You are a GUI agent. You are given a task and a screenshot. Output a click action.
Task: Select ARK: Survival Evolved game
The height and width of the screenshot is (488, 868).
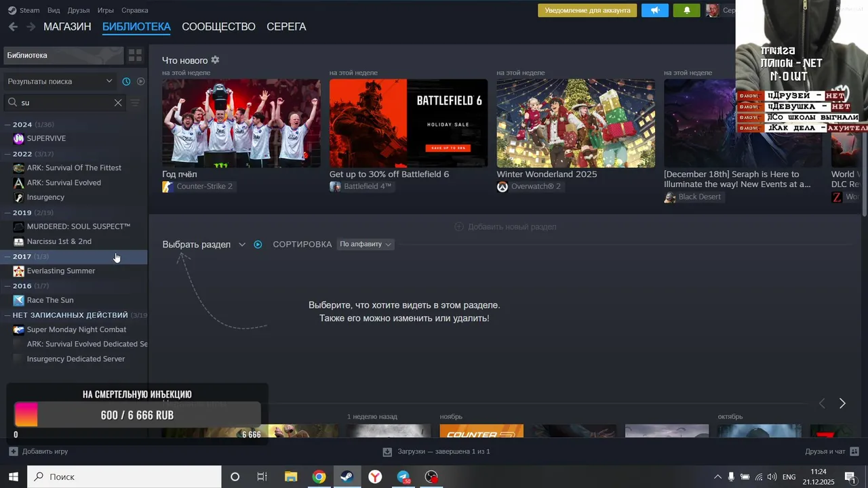pos(74,183)
